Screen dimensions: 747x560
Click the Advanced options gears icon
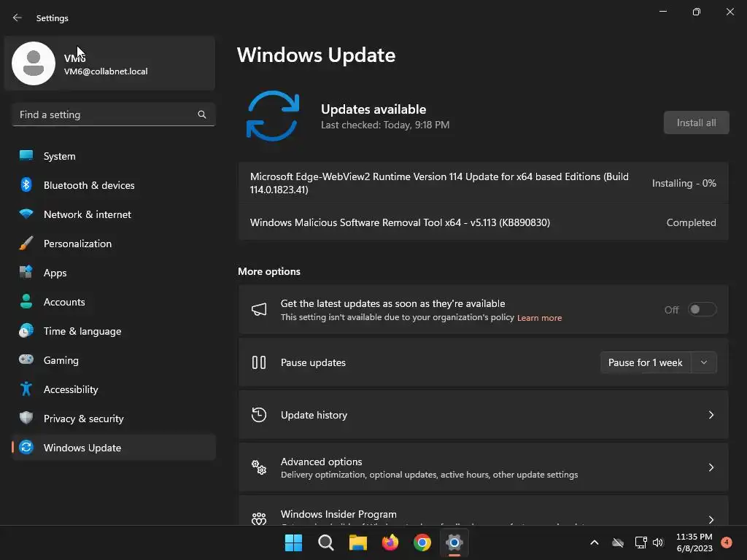[259, 467]
